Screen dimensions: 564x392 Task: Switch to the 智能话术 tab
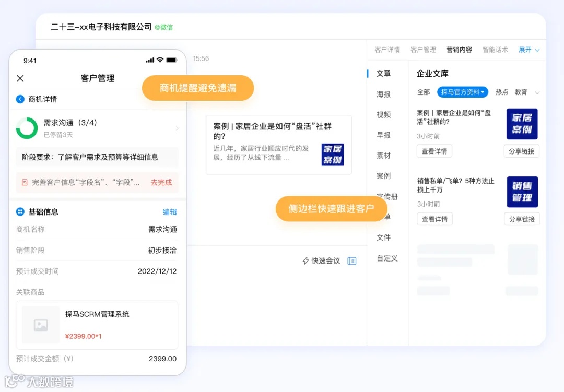pyautogui.click(x=495, y=50)
